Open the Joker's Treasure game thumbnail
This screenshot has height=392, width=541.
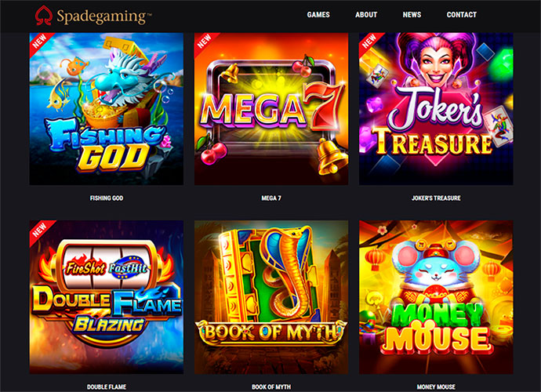(x=436, y=109)
